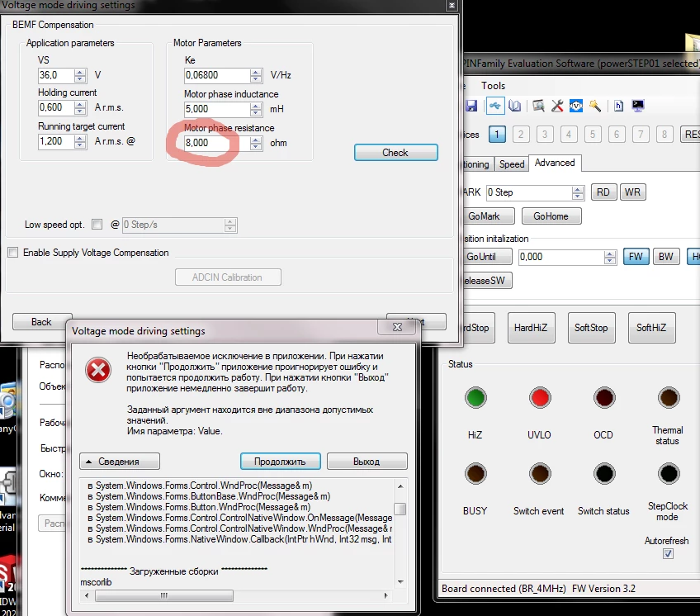This screenshot has height=616, width=700.
Task: Open the Tools menu
Action: 493,86
